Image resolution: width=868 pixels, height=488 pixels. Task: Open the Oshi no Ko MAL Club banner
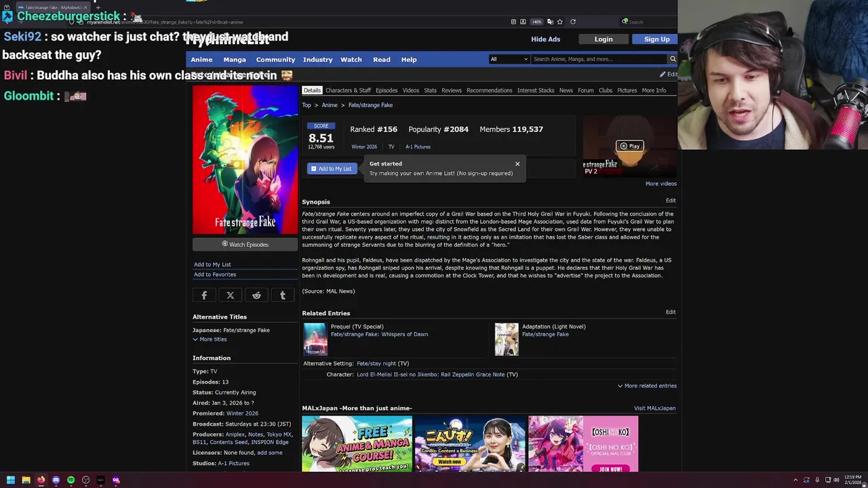(x=583, y=444)
